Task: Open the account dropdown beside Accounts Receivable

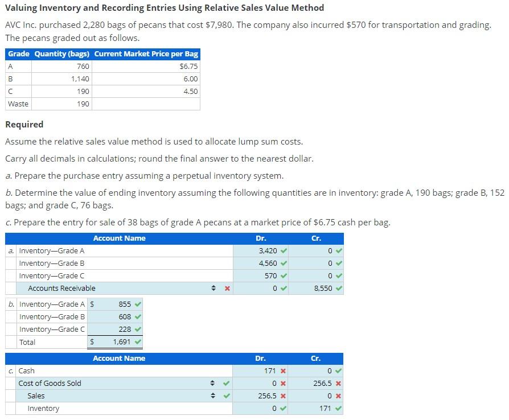Action: click(x=214, y=288)
